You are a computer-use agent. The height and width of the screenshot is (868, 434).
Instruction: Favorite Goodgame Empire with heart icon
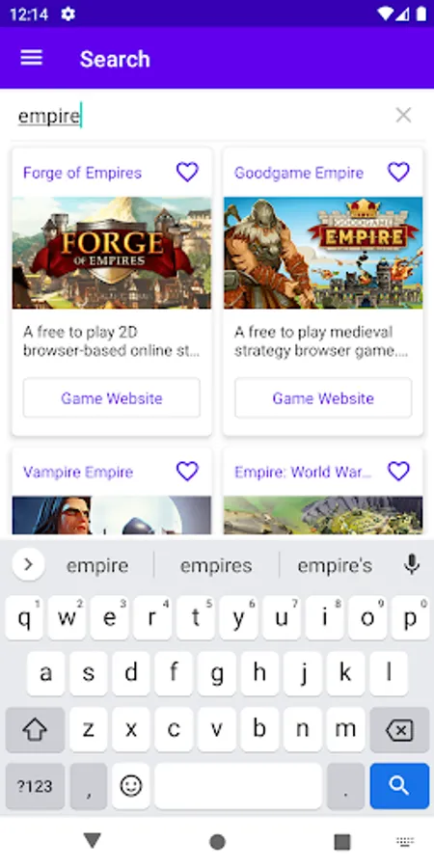(x=398, y=173)
